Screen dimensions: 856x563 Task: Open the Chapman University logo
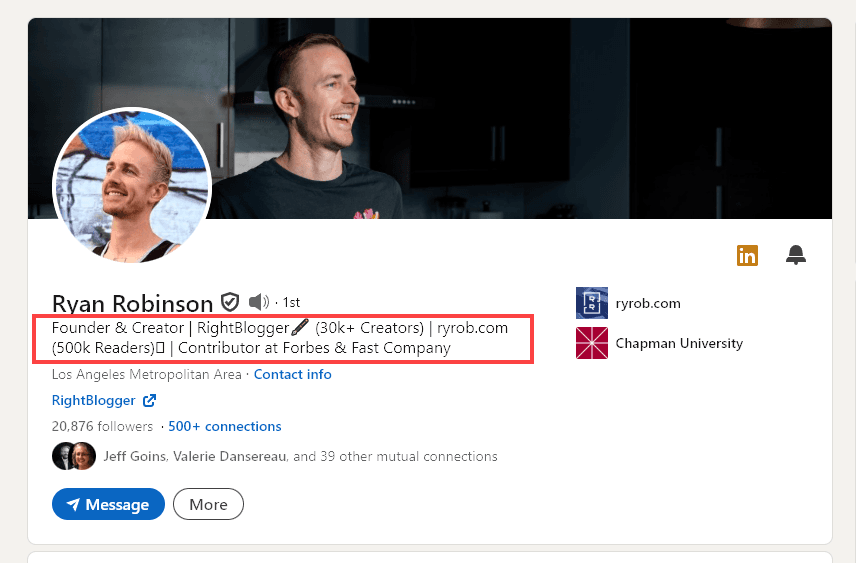click(592, 343)
